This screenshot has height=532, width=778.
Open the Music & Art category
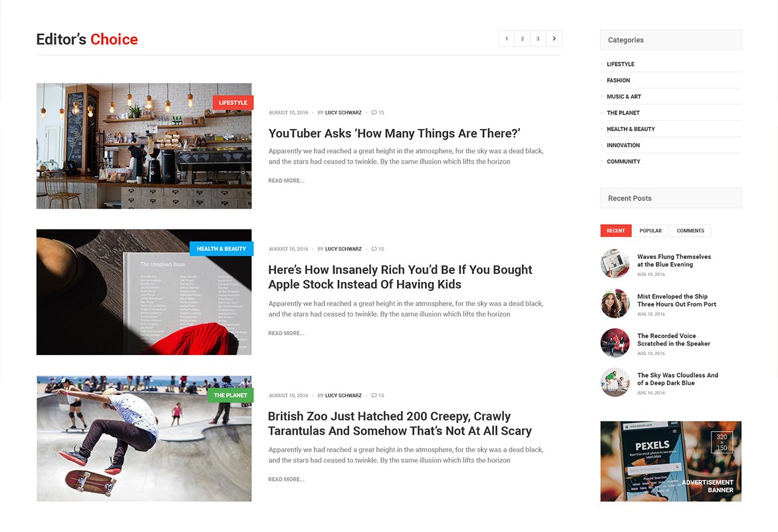[624, 97]
